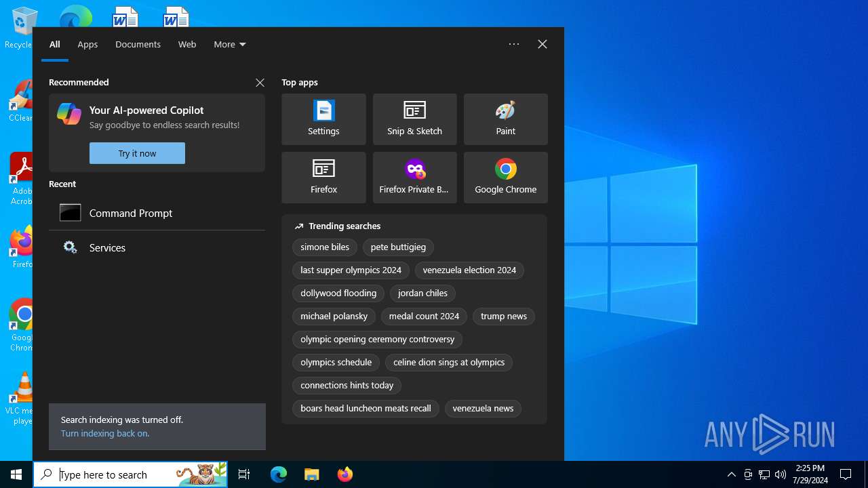
Task: Expand the More filter dropdown
Action: [x=230, y=44]
